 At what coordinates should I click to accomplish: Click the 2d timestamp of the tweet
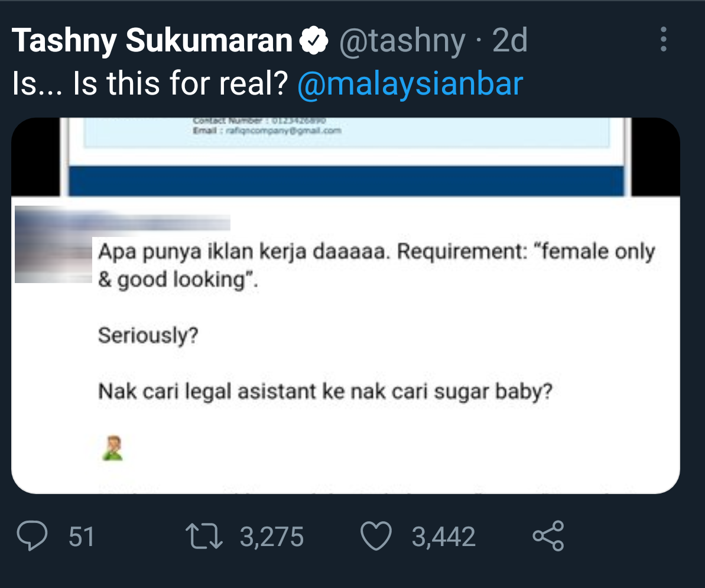pos(509,41)
